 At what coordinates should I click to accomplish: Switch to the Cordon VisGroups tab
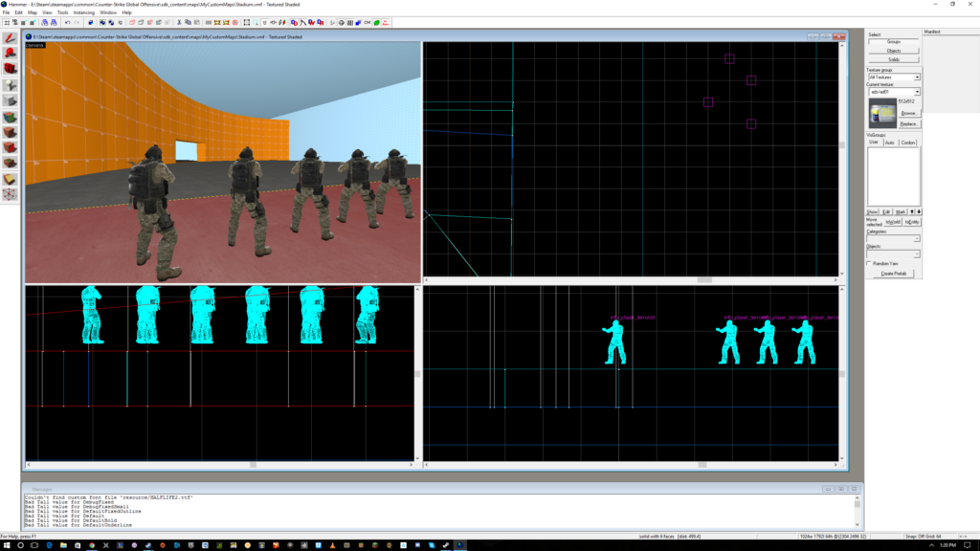click(908, 143)
